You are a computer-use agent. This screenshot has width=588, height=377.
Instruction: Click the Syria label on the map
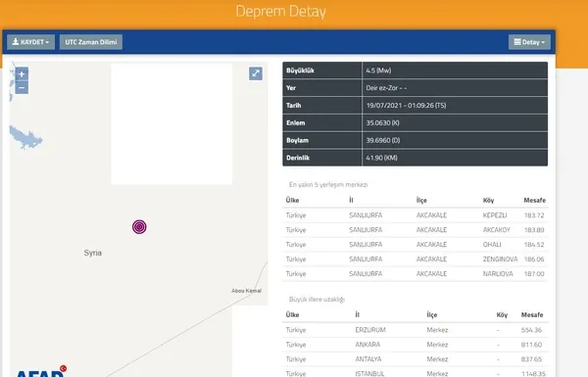[93, 253]
